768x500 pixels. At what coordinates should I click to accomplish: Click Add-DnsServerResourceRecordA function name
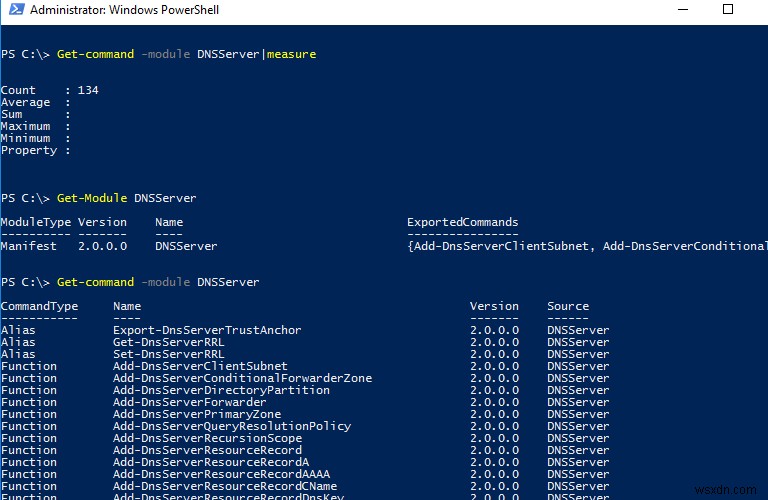(x=211, y=462)
